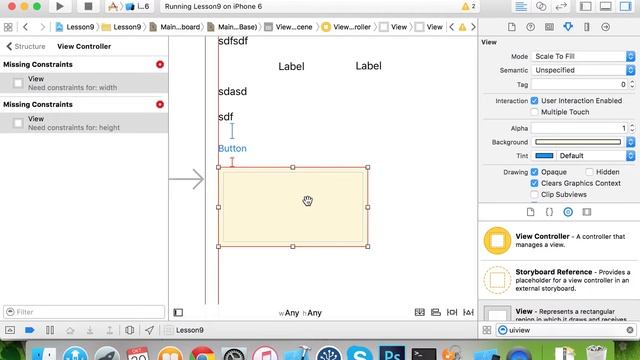
Task: Toggle the Utilities pane
Action: coord(626,7)
